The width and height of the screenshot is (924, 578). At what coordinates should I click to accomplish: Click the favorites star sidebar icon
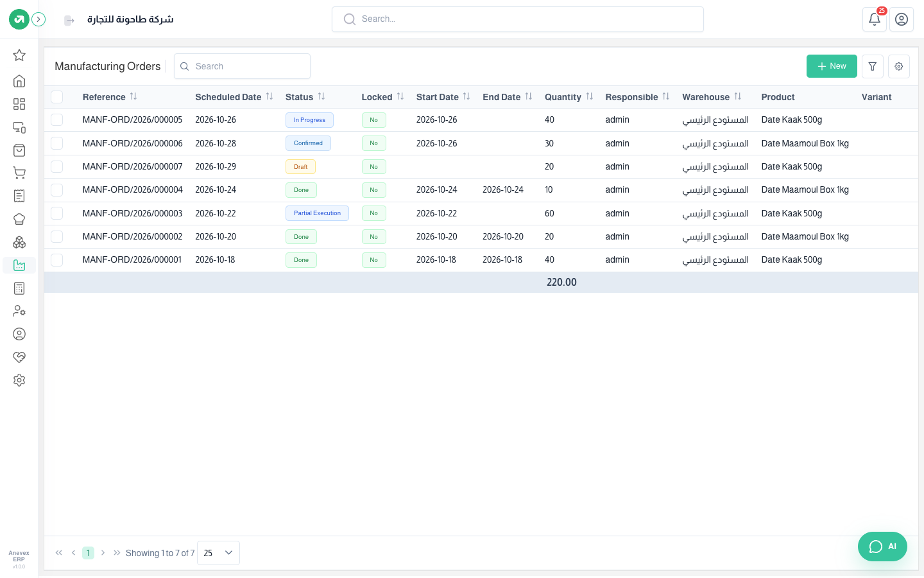(19, 55)
